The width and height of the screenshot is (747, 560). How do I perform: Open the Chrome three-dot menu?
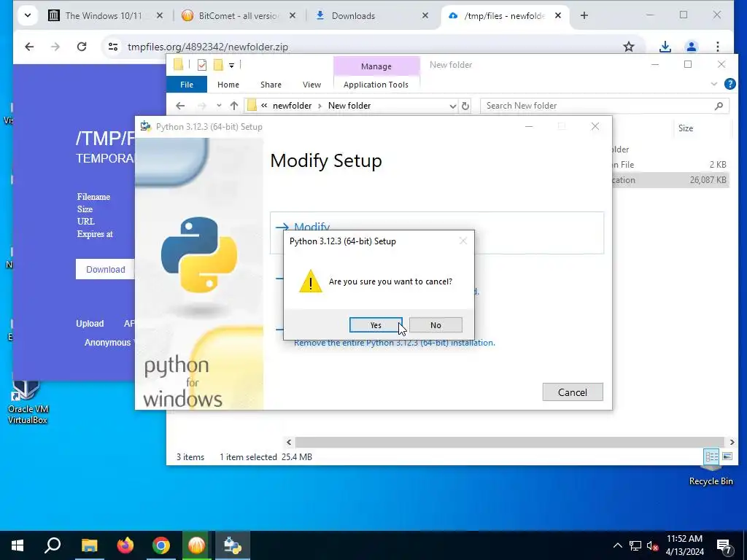pyautogui.click(x=718, y=47)
